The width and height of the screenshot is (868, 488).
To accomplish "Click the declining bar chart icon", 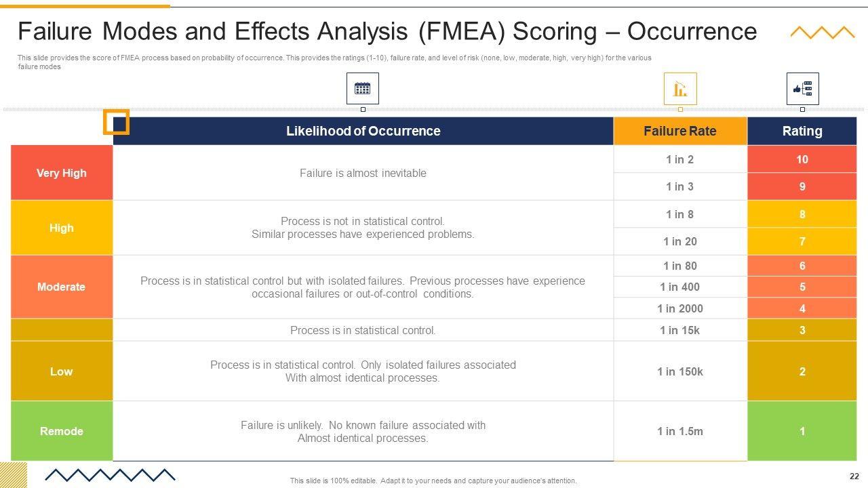I will tap(679, 89).
